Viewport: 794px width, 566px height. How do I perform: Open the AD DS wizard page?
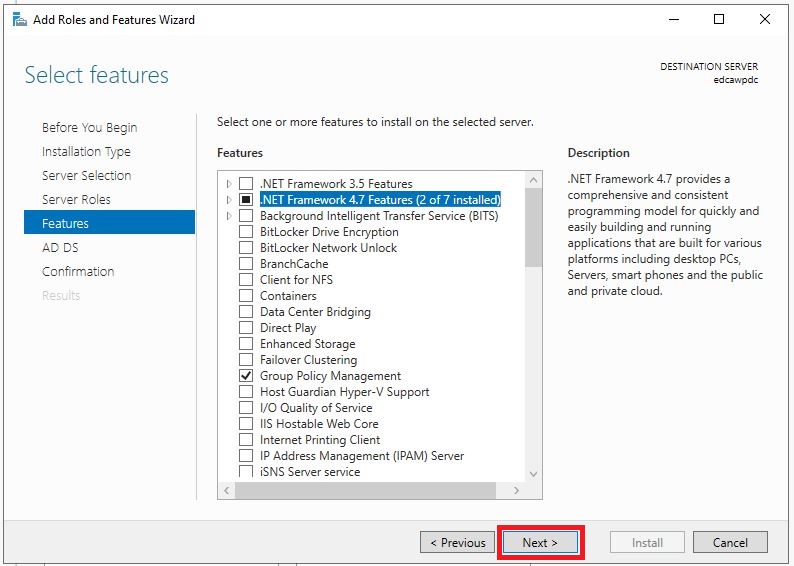point(60,248)
